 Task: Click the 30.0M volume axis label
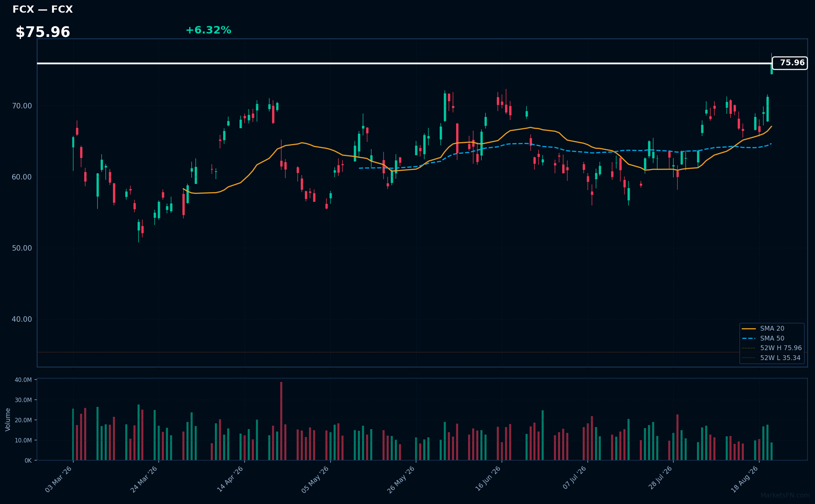pyautogui.click(x=23, y=400)
